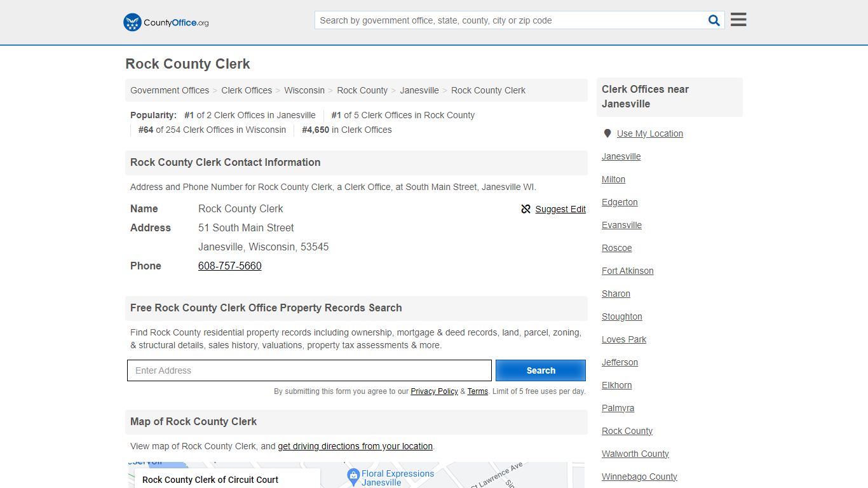868x488 pixels.
Task: Click Janesville, Wisconsin, 53545 text
Action: tap(264, 247)
